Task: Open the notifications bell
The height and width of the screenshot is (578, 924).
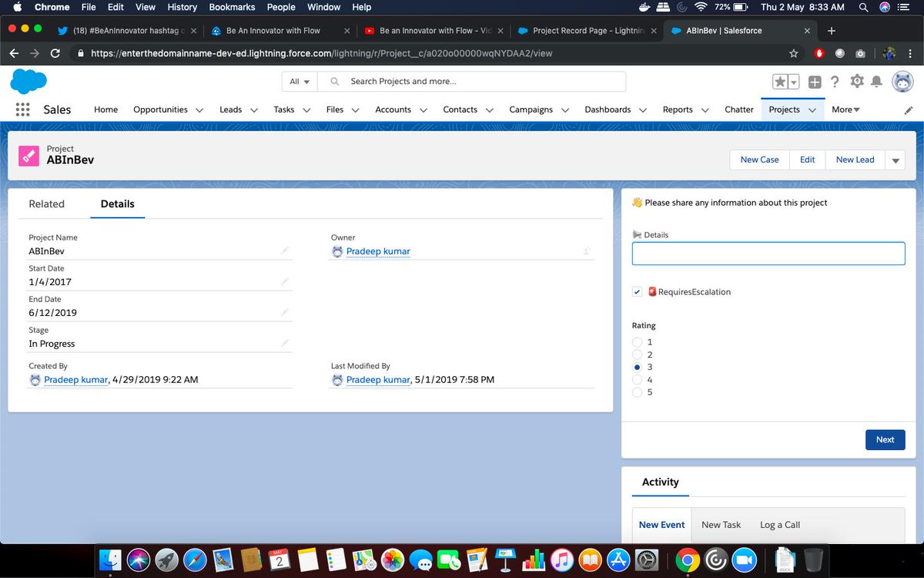Action: click(x=876, y=82)
